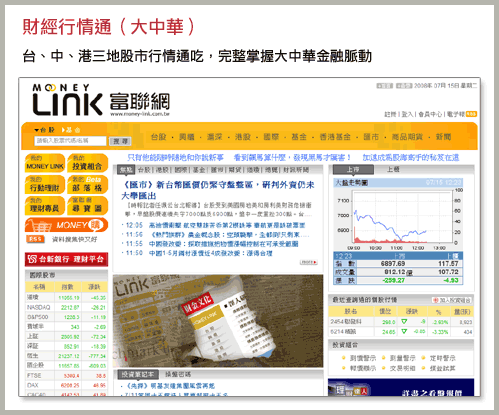Open the 電子報 newsletter link
499x415 pixels.
pyautogui.click(x=456, y=114)
